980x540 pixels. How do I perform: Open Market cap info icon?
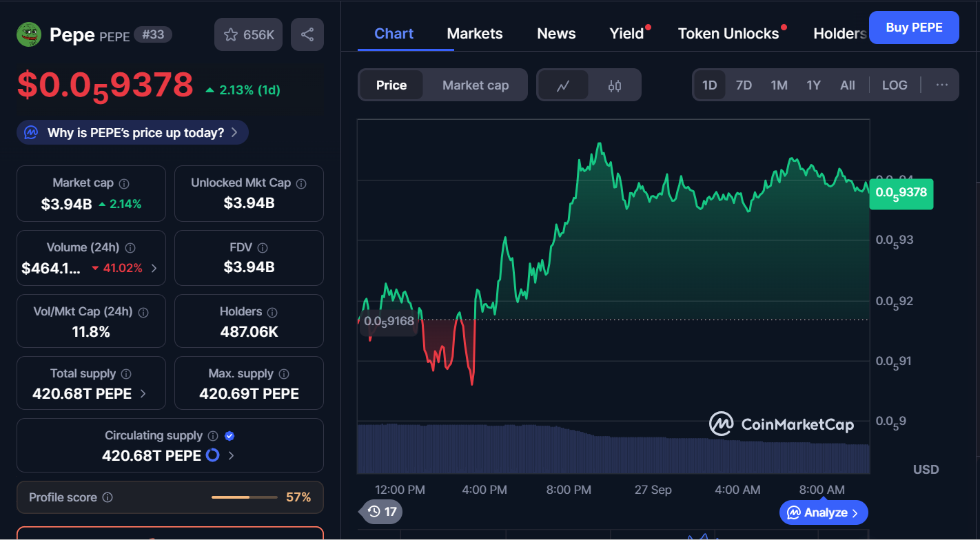(124, 184)
